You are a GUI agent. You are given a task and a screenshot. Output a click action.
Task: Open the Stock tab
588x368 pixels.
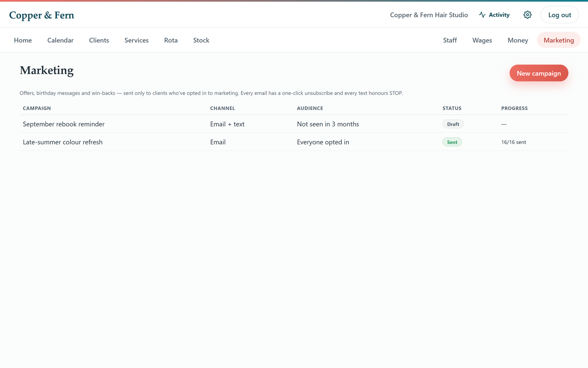201,40
